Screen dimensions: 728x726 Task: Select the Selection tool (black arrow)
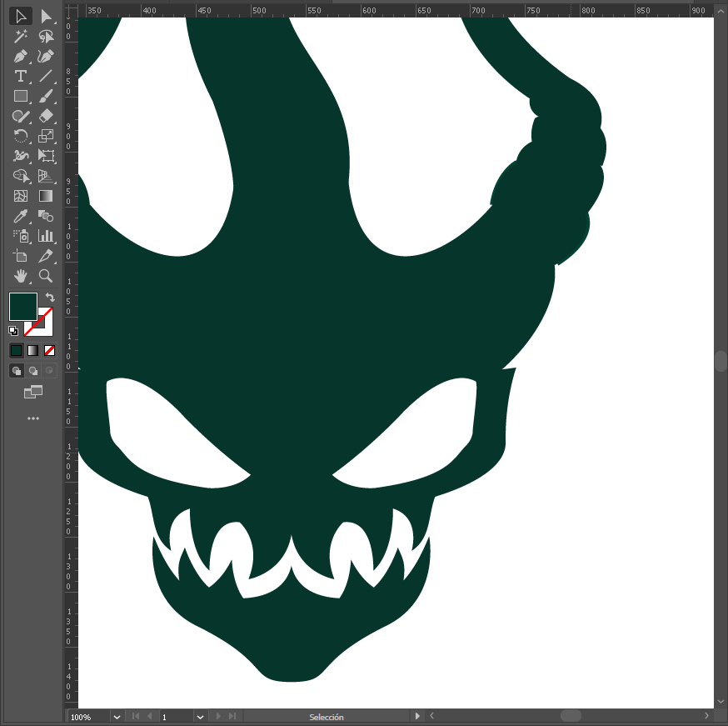[21, 17]
